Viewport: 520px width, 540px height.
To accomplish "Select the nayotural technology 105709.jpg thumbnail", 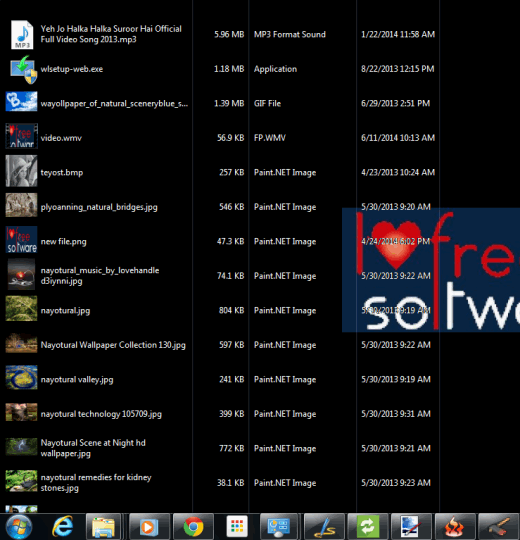I will point(21,412).
